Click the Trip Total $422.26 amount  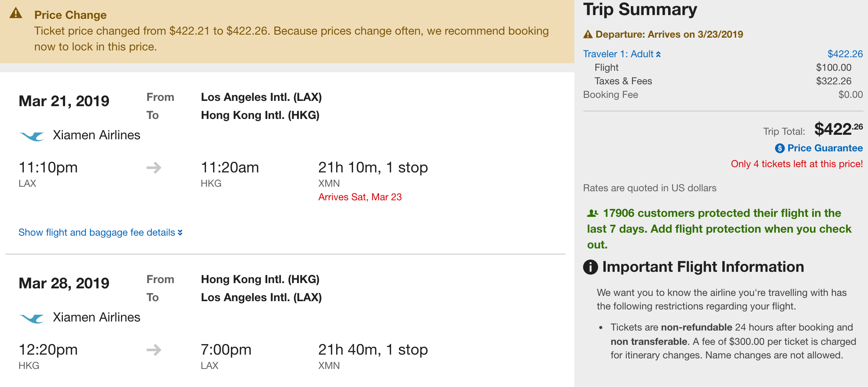838,129
